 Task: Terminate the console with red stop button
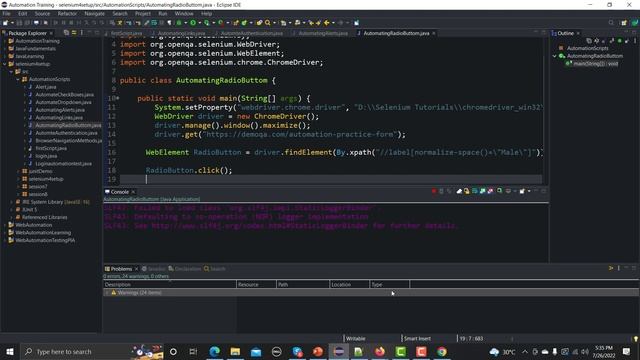coord(433,191)
